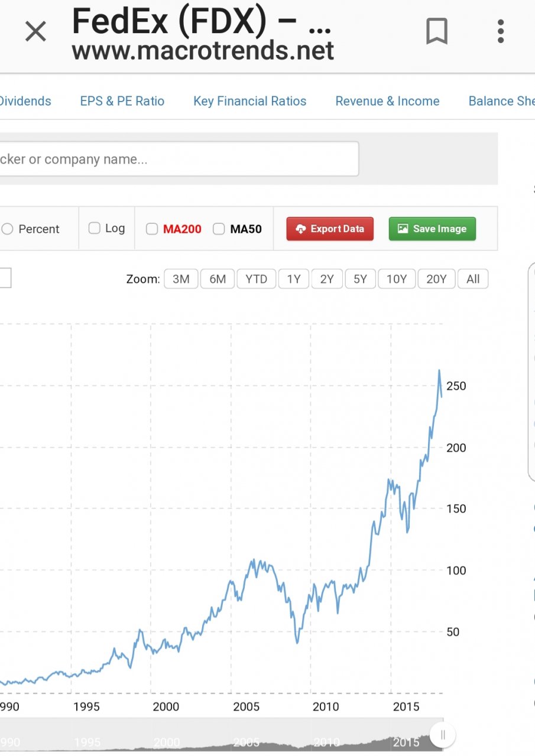Image resolution: width=535 pixels, height=756 pixels.
Task: Focus the ticker or company name search box
Action: 179,159
